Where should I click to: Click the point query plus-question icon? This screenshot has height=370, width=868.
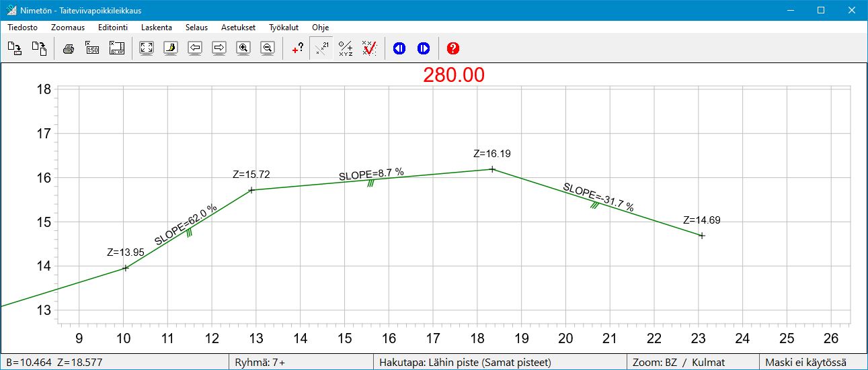pyautogui.click(x=297, y=48)
